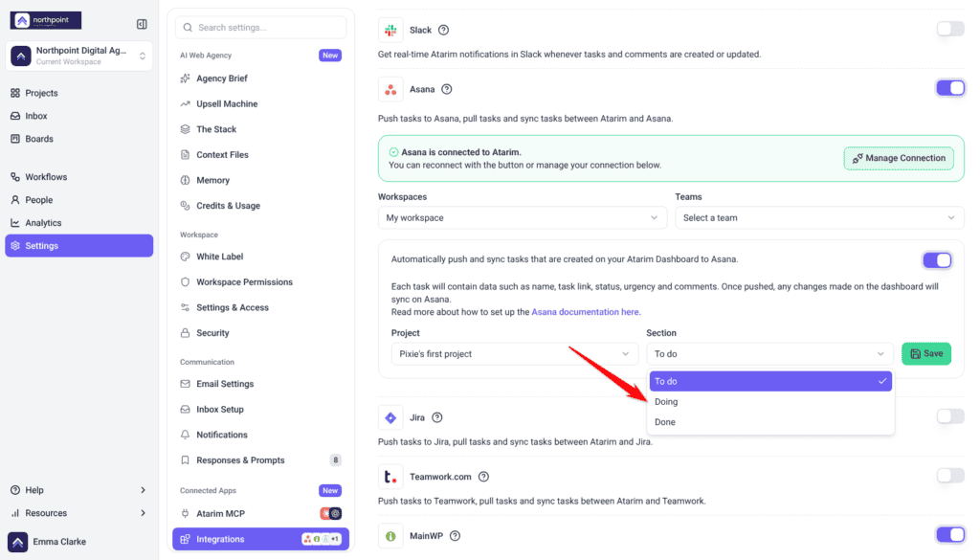Expand the Help submenu
The height and width of the screenshot is (560, 980).
click(x=144, y=490)
